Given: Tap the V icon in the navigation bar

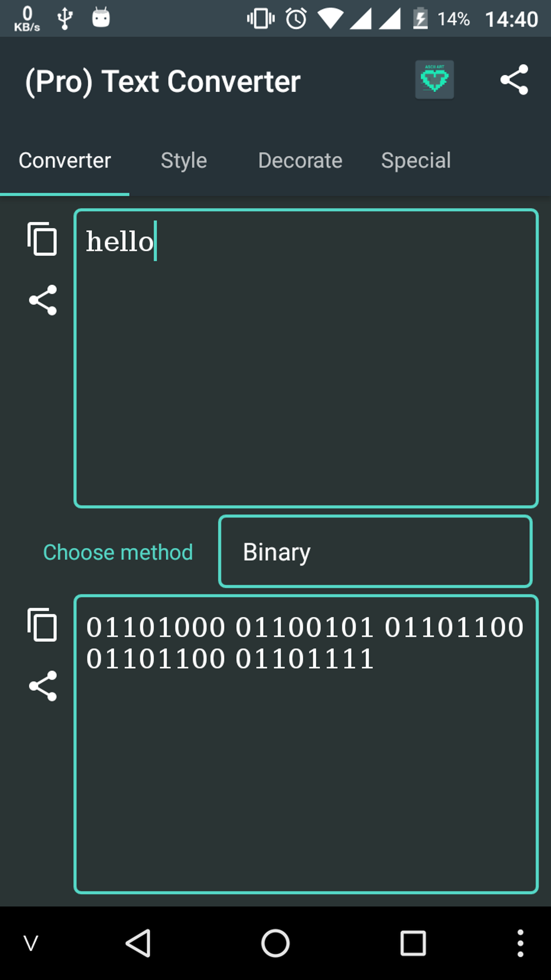Looking at the screenshot, I should [x=30, y=943].
